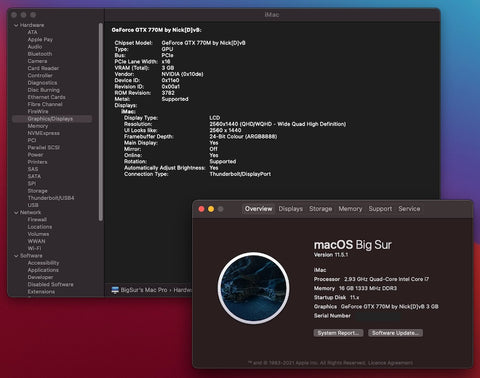Select Firewall under Network
Screen dimensions: 480x378
(37, 220)
